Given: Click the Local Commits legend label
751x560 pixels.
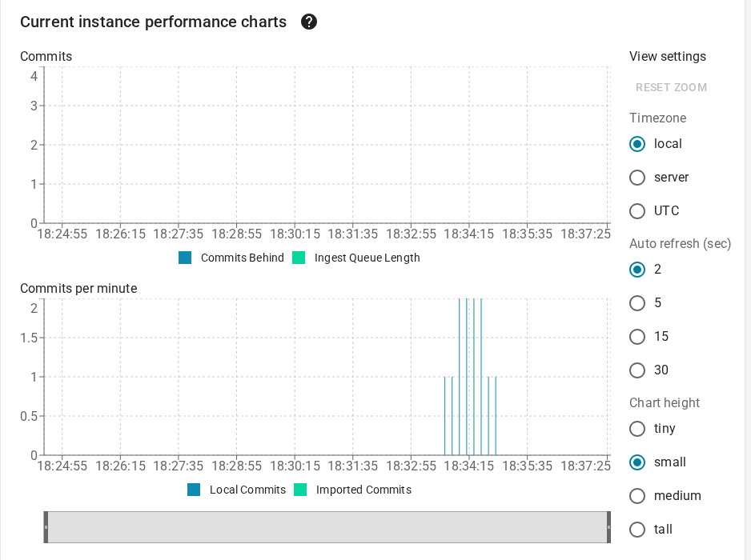Looking at the screenshot, I should tap(247, 490).
